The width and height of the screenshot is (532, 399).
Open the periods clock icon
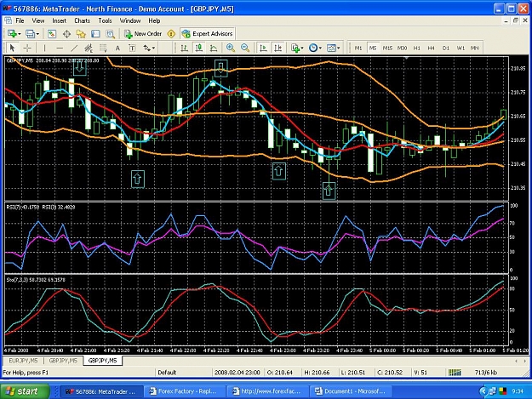point(313,48)
